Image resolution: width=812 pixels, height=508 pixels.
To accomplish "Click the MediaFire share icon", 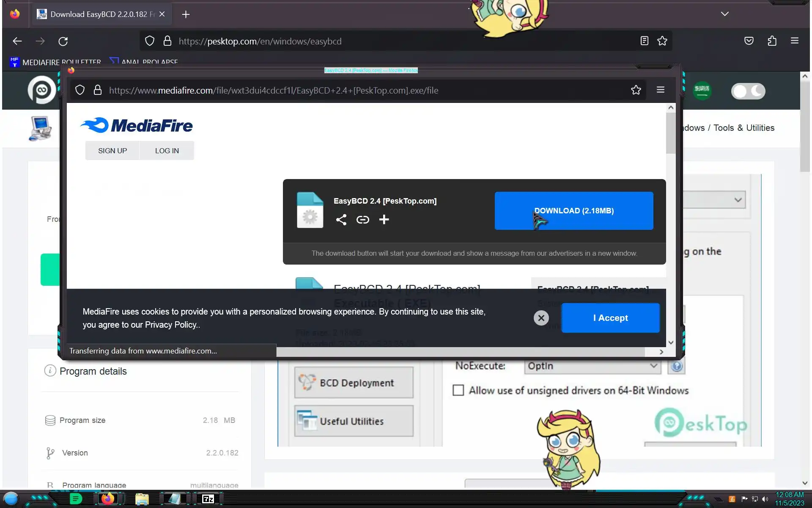I will (341, 220).
